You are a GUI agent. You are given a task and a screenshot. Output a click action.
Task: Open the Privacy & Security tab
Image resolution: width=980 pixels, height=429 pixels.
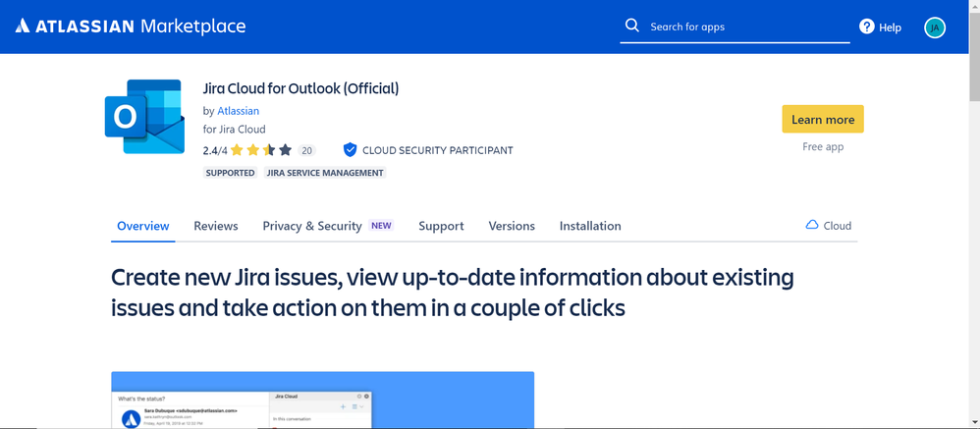(x=312, y=226)
